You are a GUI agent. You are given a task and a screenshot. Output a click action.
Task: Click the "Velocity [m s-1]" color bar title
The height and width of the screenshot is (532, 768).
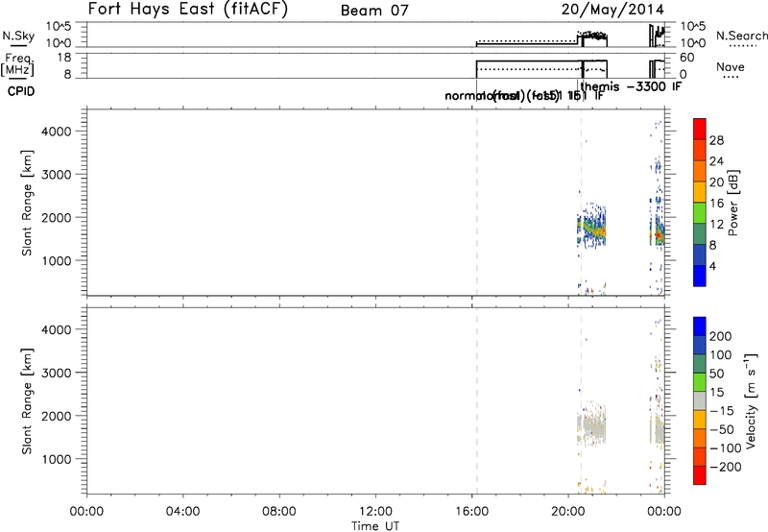point(751,400)
